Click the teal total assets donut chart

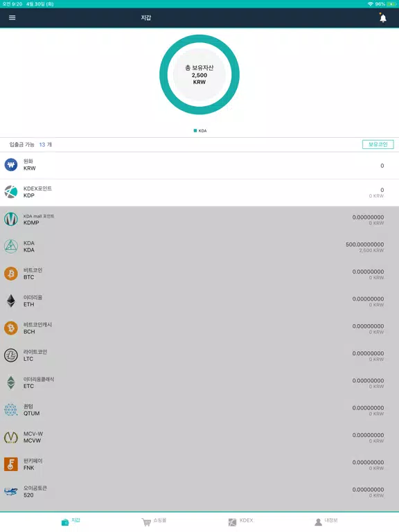(199, 75)
